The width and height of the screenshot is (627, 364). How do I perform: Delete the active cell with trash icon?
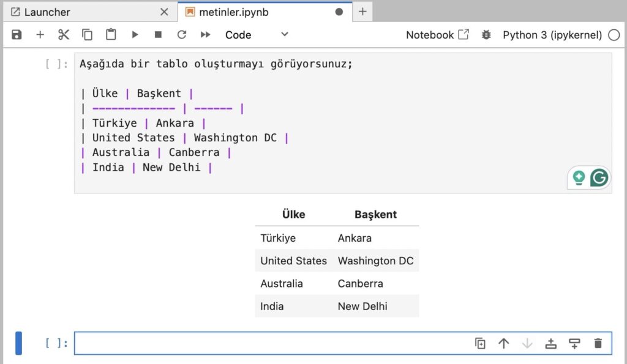point(598,343)
